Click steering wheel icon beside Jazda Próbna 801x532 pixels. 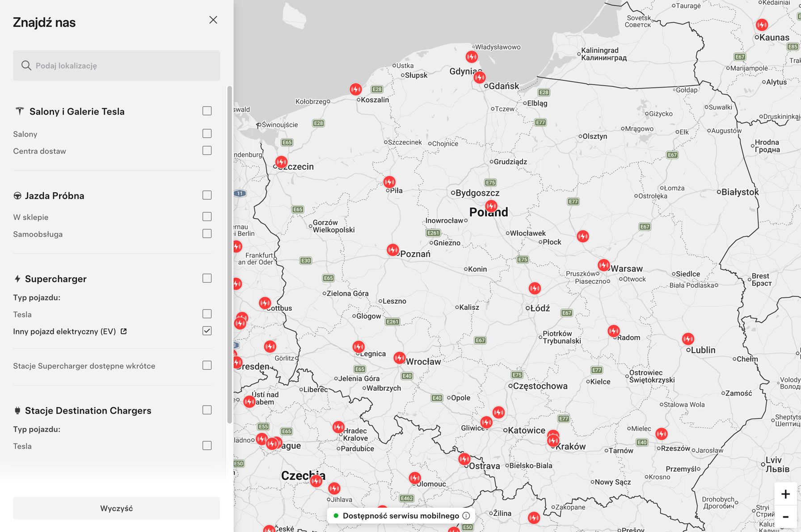[x=17, y=196]
